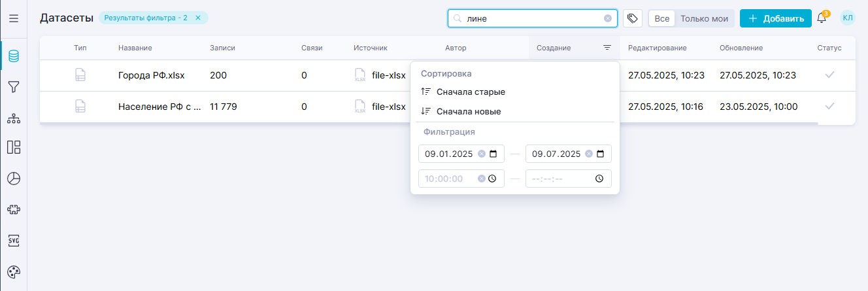Click the 'Добавить' button
The width and height of the screenshot is (868, 291).
pyautogui.click(x=776, y=18)
